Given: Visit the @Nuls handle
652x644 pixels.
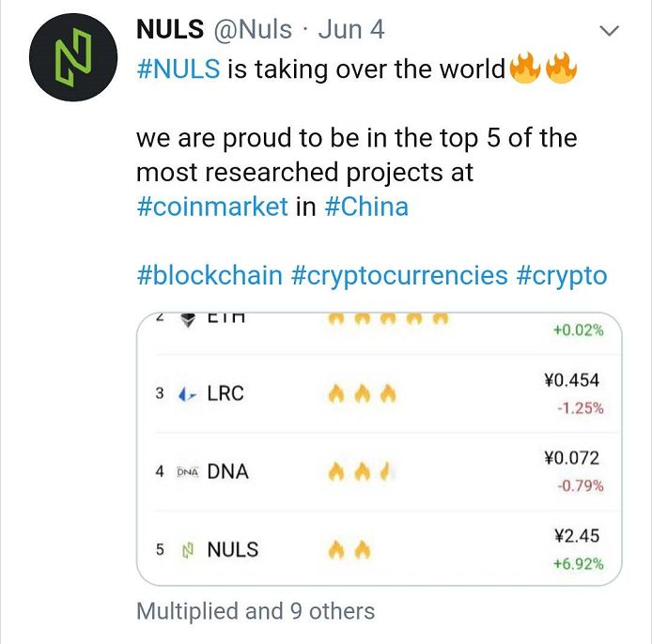Looking at the screenshot, I should click(x=253, y=29).
